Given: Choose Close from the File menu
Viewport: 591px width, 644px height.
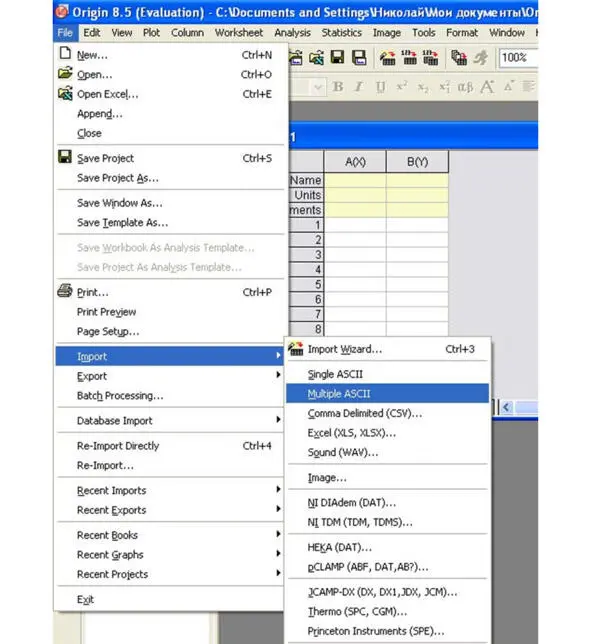Looking at the screenshot, I should click(170, 133).
